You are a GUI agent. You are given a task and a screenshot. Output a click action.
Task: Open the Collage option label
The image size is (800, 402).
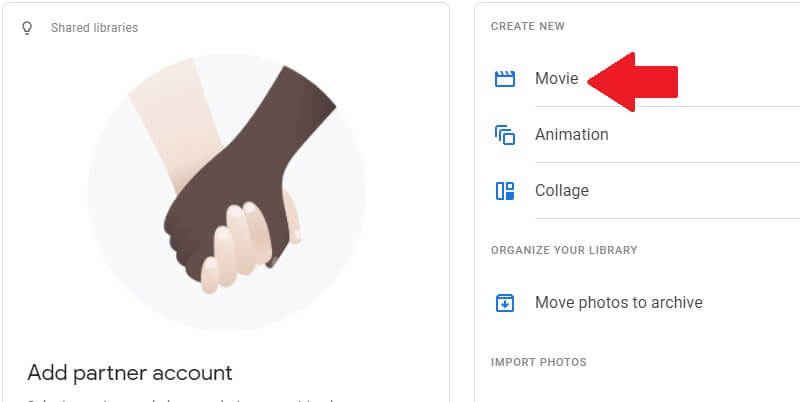561,191
